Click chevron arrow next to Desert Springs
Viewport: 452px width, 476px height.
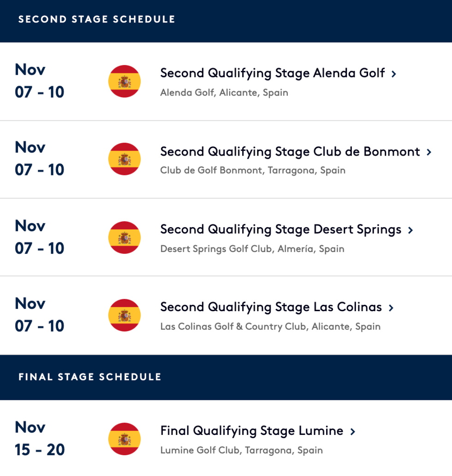click(410, 230)
